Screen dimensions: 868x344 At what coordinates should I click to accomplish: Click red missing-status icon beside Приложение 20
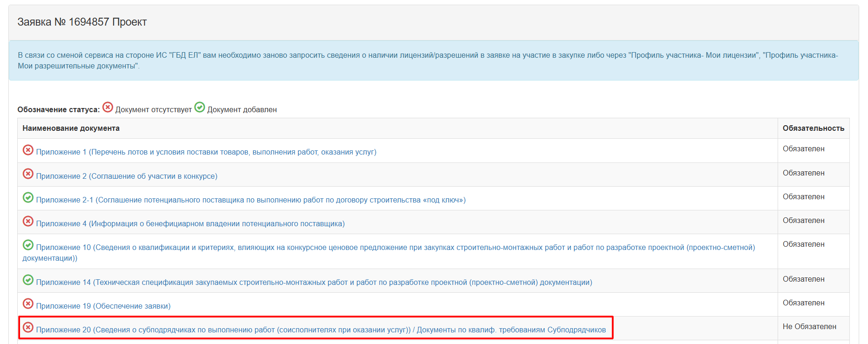pos(28,327)
